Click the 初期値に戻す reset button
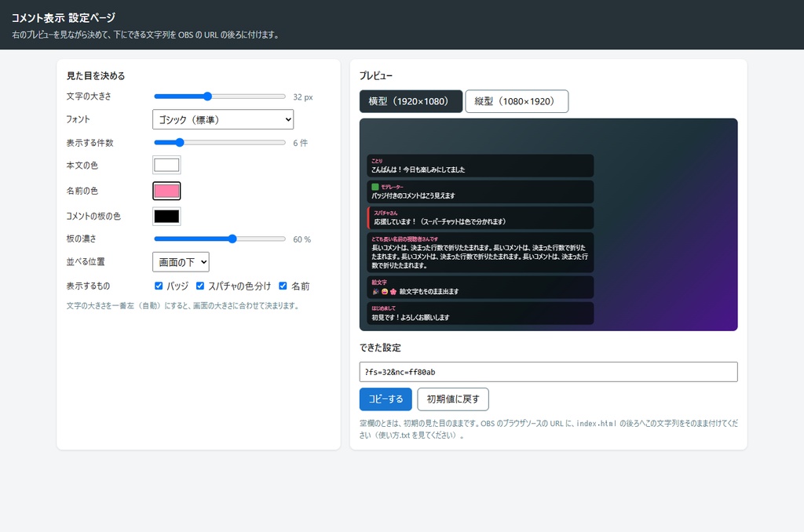Screen dimensions: 804x532 pyautogui.click(x=453, y=399)
